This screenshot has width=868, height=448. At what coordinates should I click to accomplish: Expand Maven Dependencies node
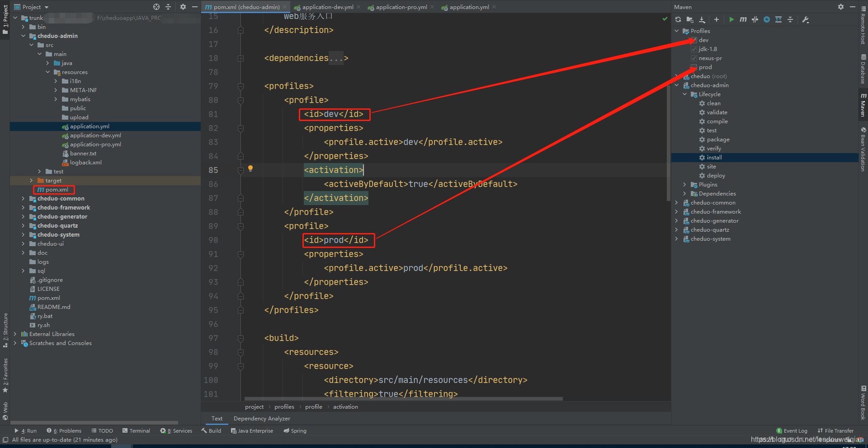click(685, 194)
